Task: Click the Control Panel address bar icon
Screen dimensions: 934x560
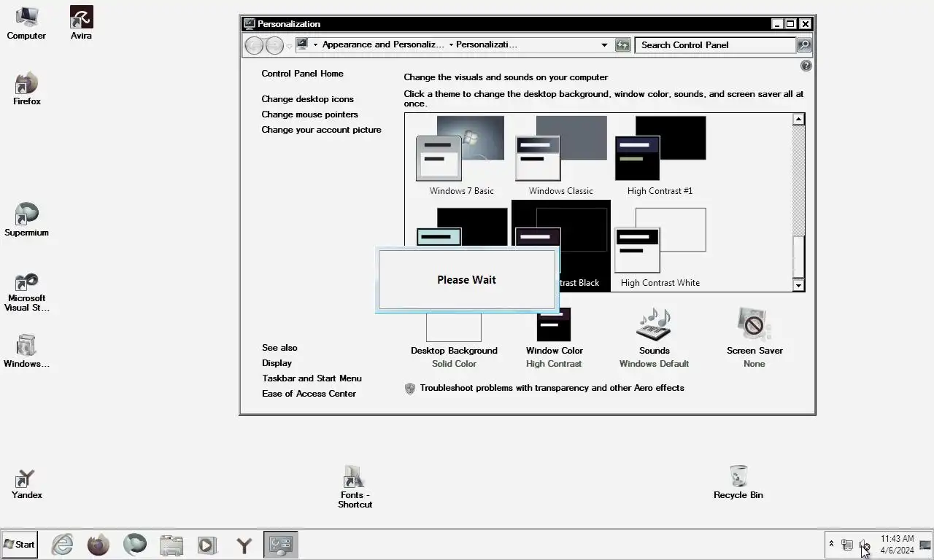Action: 302,44
